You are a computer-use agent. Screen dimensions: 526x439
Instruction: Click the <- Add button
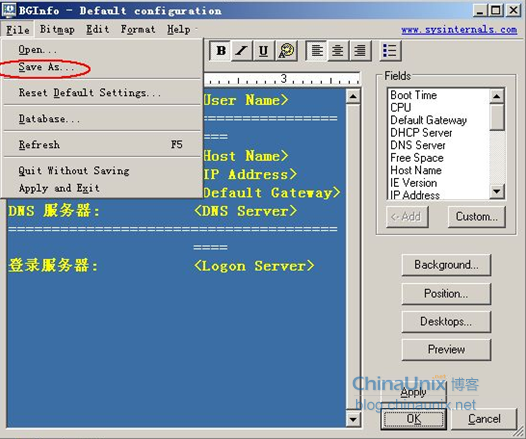(x=407, y=217)
